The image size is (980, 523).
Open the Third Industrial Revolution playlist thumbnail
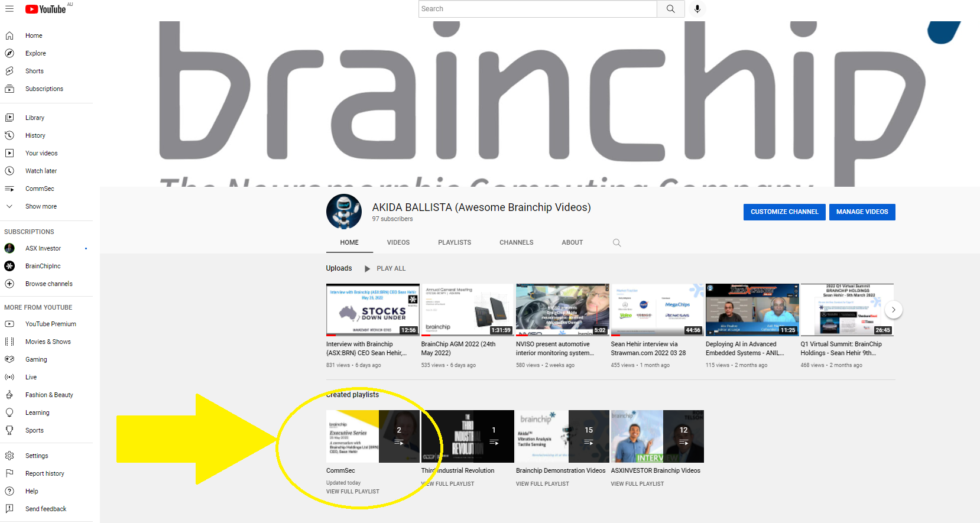[468, 436]
